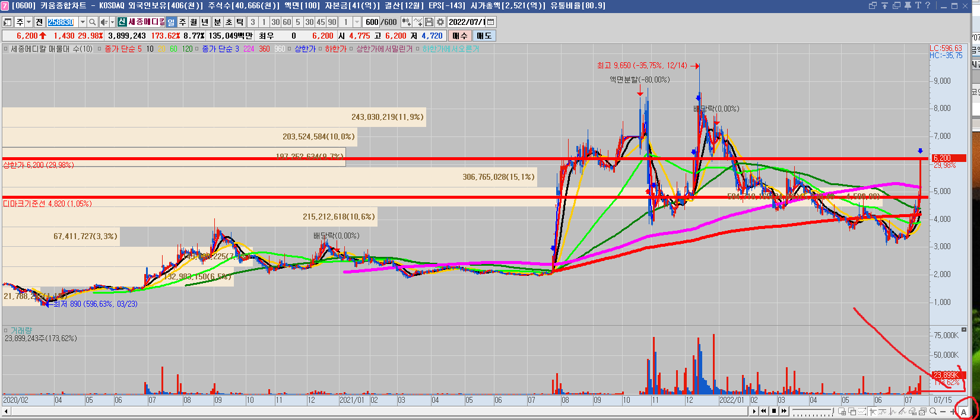980x420 pixels.
Task: Open calendar picker next to date 2022/07/1
Action: (x=490, y=22)
